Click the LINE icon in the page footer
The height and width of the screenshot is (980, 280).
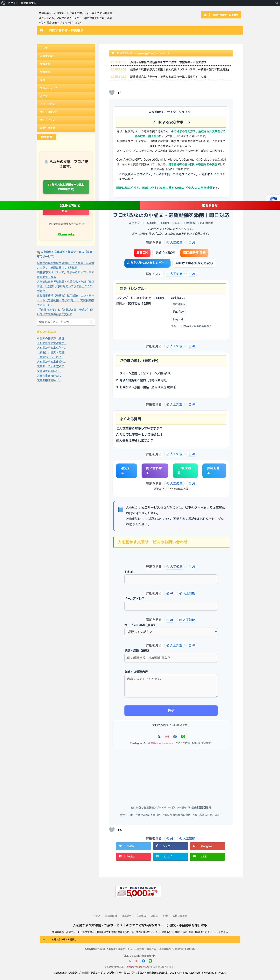[x=150, y=961]
